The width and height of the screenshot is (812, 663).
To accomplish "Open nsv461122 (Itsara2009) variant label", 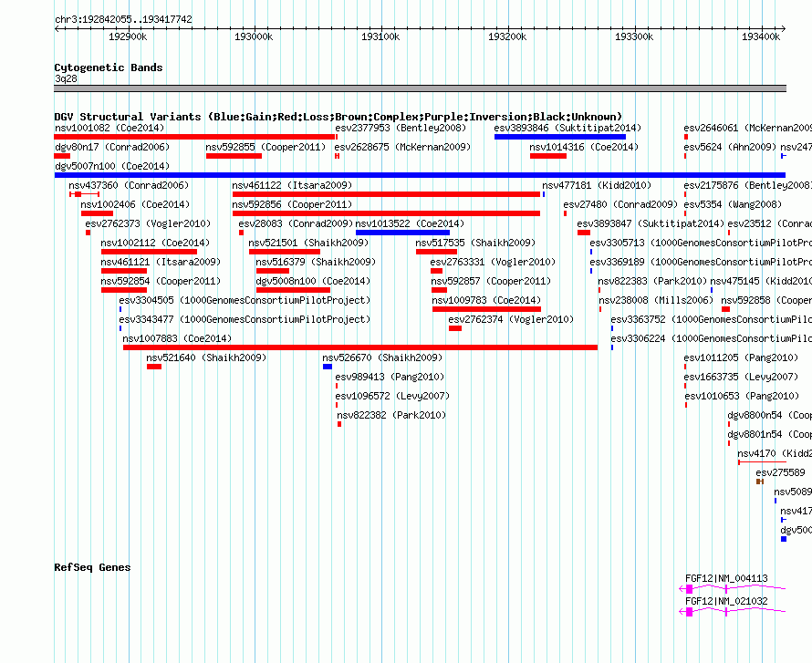I will 292,185.
